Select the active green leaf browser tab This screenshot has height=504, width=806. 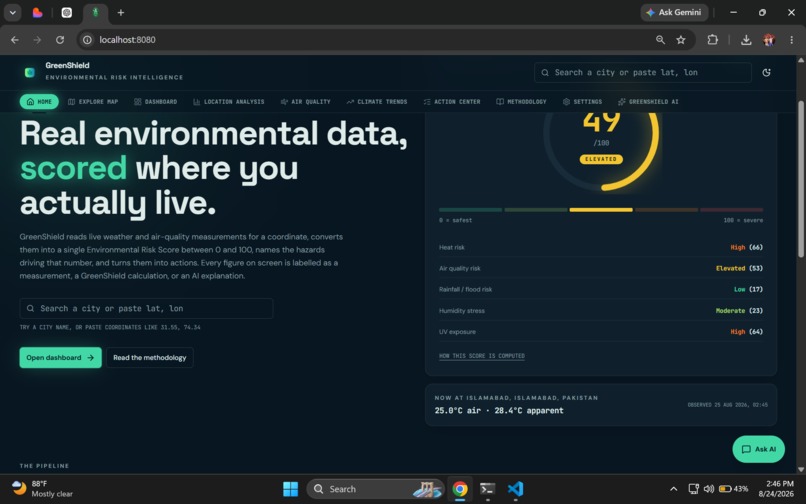tap(95, 12)
